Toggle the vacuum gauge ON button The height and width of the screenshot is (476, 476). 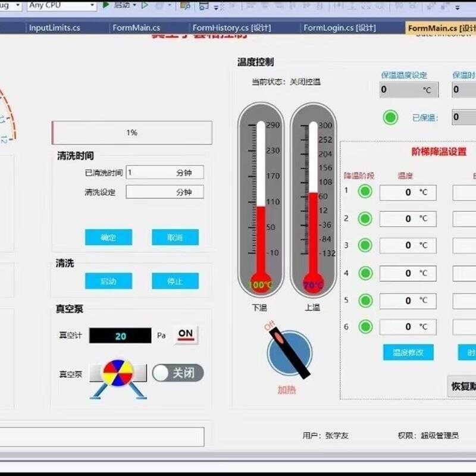click(186, 335)
